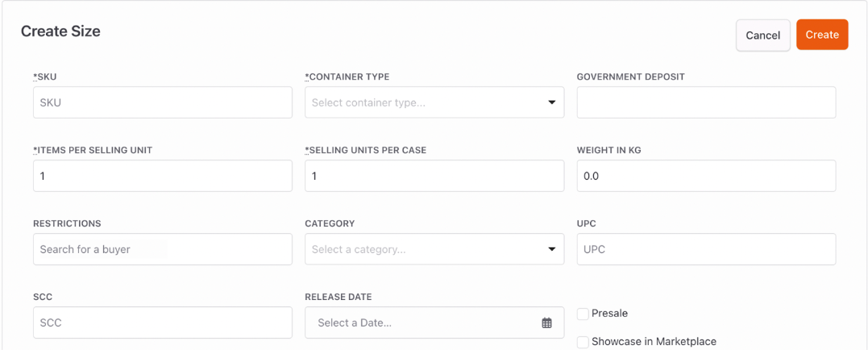Click the Government Deposit input box
This screenshot has height=362, width=868.
tap(706, 102)
